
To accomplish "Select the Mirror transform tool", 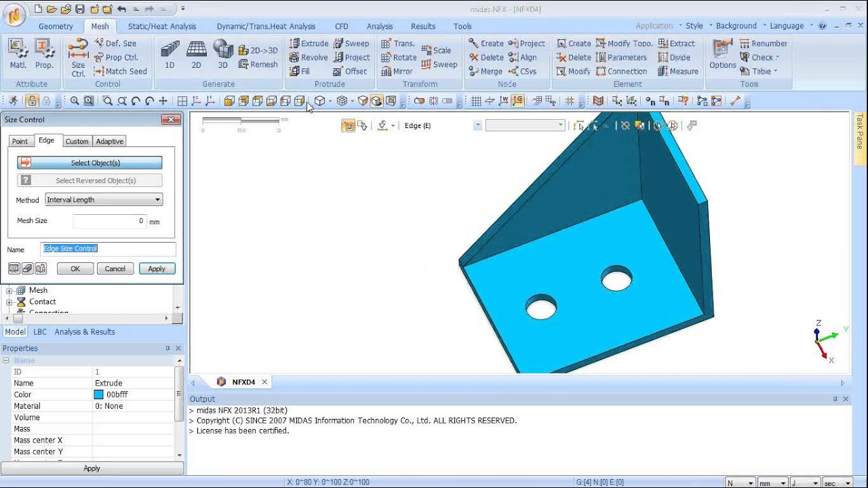I will (397, 71).
